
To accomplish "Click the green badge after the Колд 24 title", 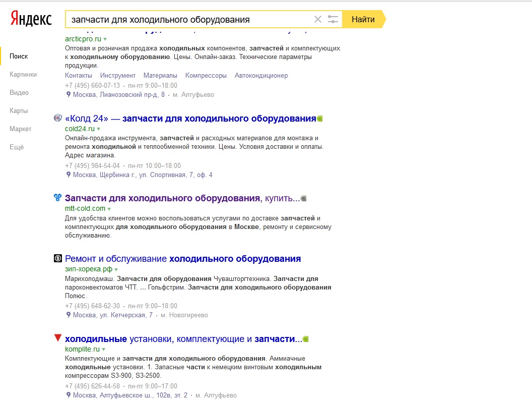I will click(x=319, y=119).
